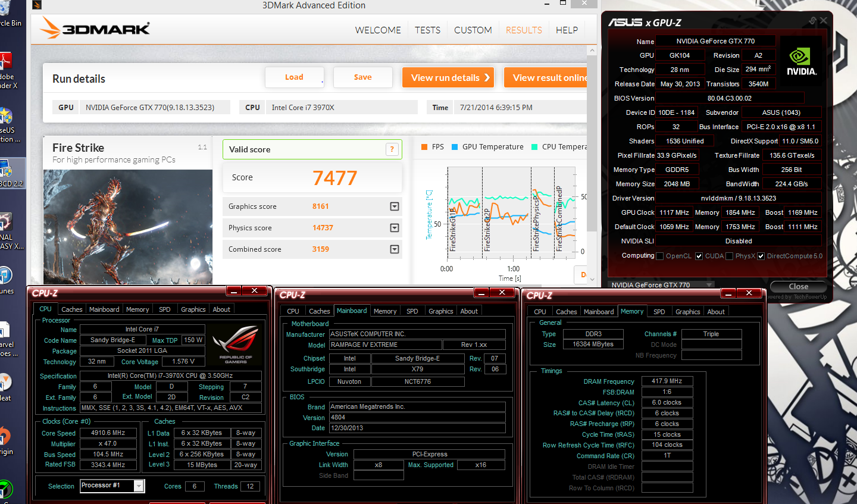Select Memory tab in CPU-Z Mainboard window
Screen dimensions: 857x504
[x=385, y=311]
